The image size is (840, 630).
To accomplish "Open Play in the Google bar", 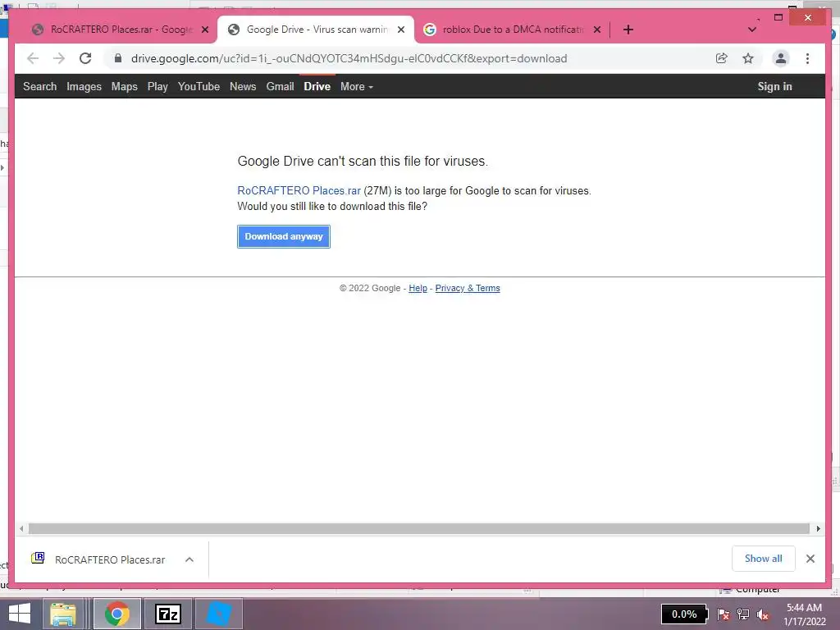I will point(157,86).
